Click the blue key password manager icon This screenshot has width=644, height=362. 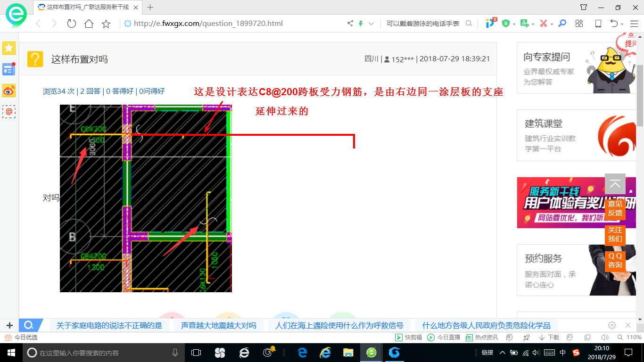(562, 23)
